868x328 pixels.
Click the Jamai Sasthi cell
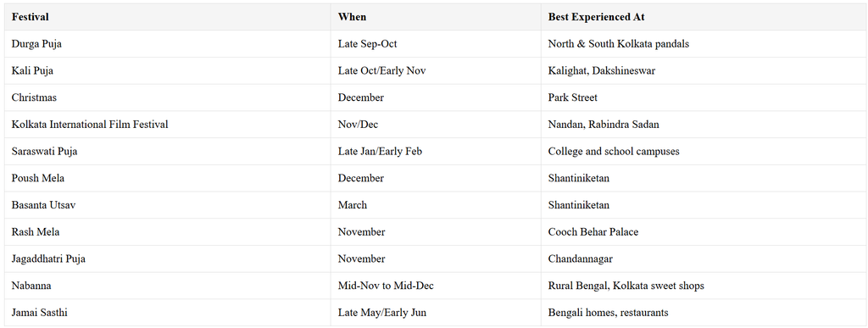168,313
